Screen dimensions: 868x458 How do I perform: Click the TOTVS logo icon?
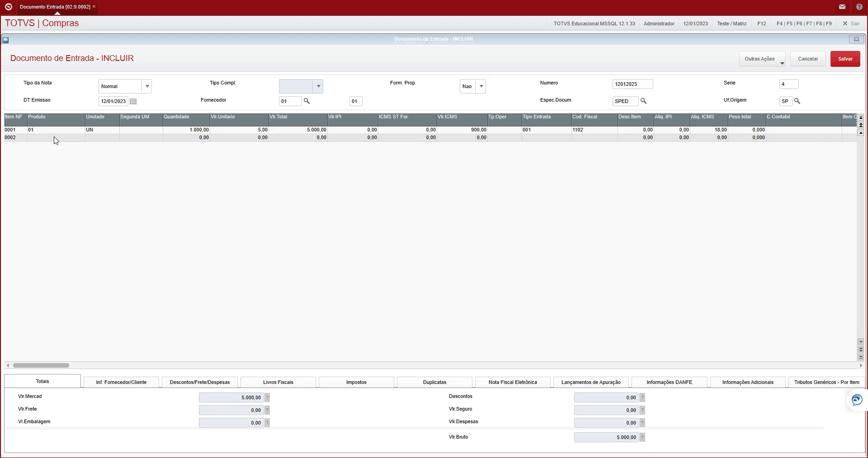tap(8, 7)
